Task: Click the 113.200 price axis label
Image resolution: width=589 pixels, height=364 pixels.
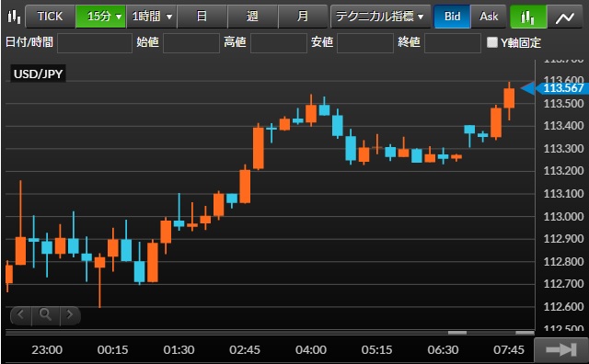Action: point(563,171)
